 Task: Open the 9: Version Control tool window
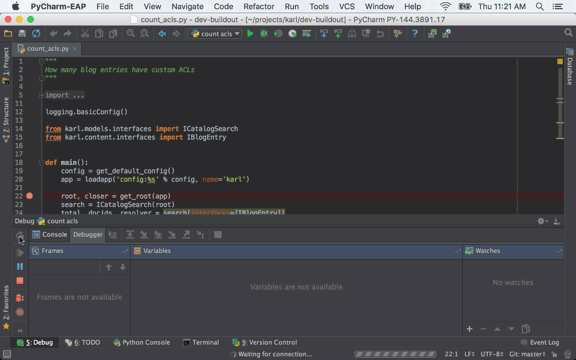[x=265, y=342]
